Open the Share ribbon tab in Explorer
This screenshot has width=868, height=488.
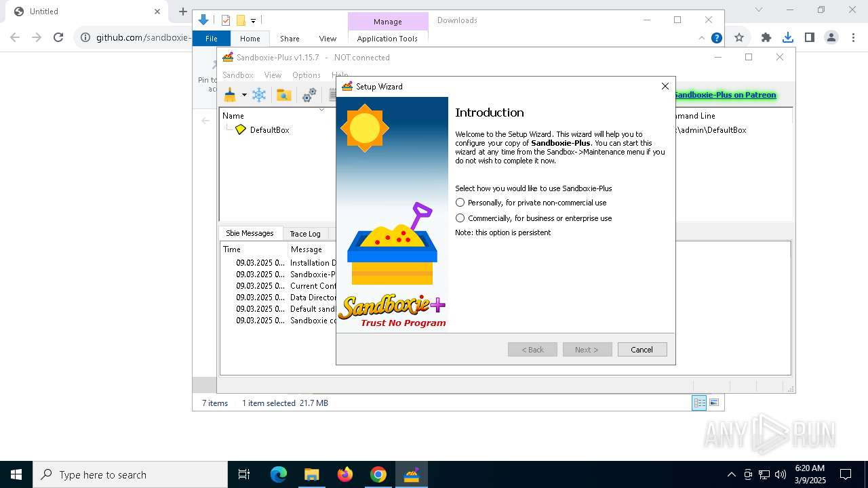tap(290, 39)
